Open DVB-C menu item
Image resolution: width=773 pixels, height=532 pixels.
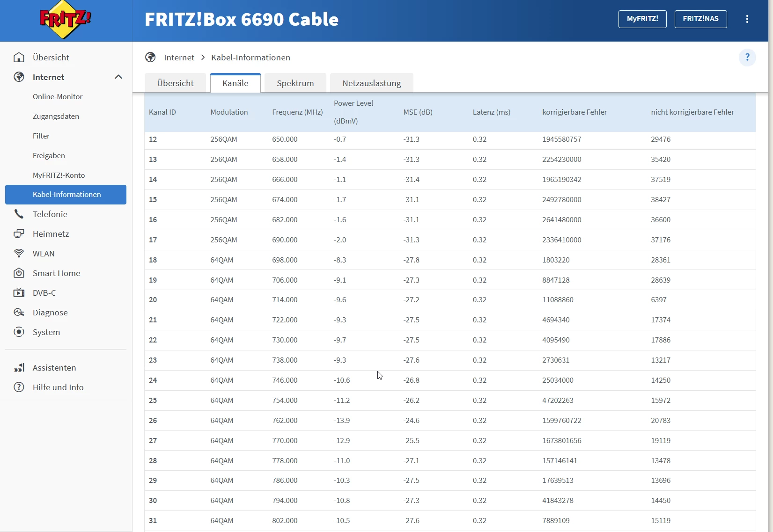pyautogui.click(x=44, y=293)
